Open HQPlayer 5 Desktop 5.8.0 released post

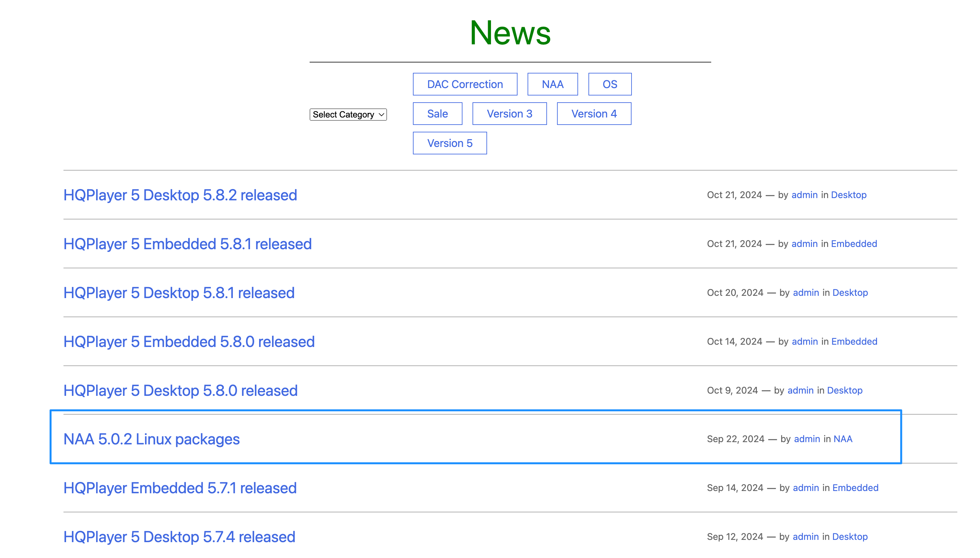[181, 391]
